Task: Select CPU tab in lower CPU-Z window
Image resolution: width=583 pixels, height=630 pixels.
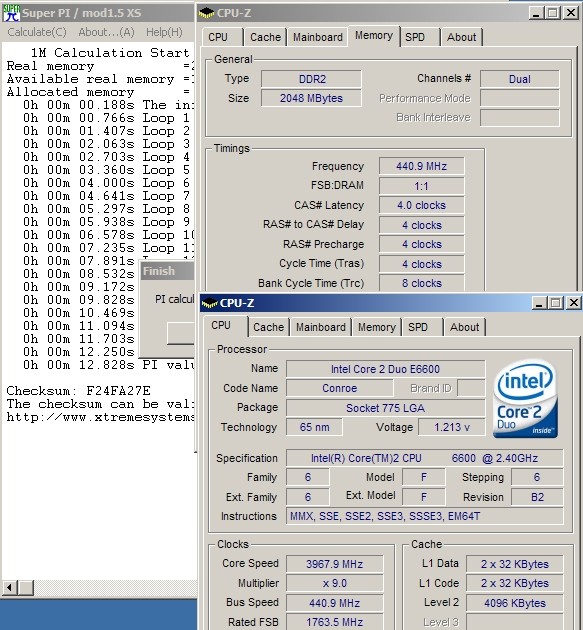Action: point(221,325)
